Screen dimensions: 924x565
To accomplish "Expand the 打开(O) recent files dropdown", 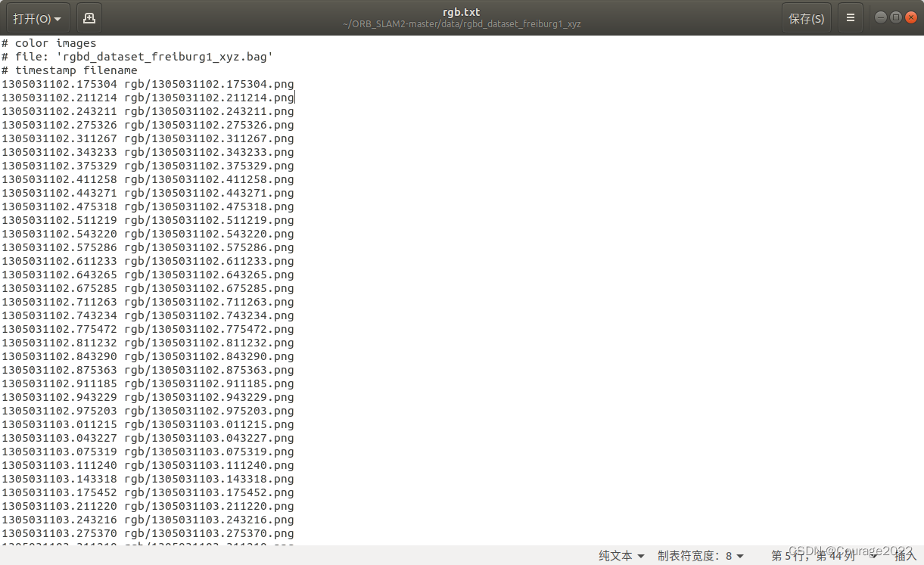I will pyautogui.click(x=37, y=17).
